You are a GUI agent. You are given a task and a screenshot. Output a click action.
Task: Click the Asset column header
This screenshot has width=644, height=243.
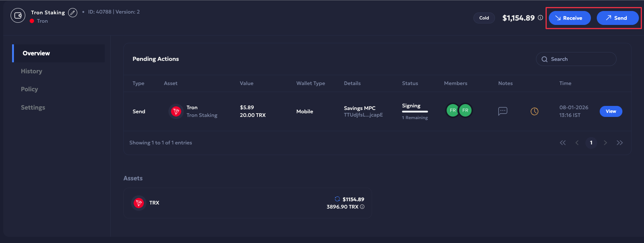[171, 83]
